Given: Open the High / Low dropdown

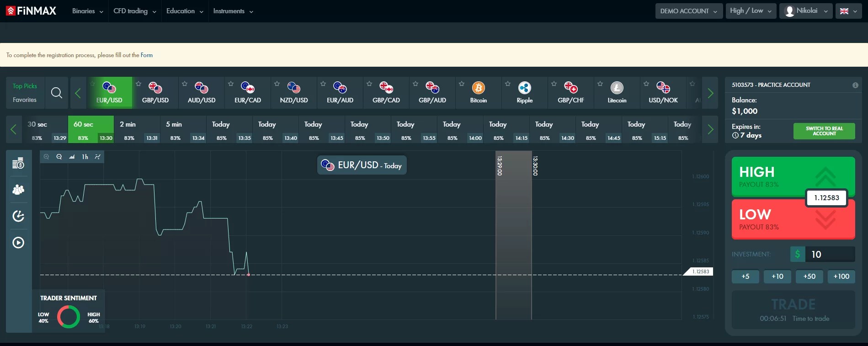Looking at the screenshot, I should 751,11.
